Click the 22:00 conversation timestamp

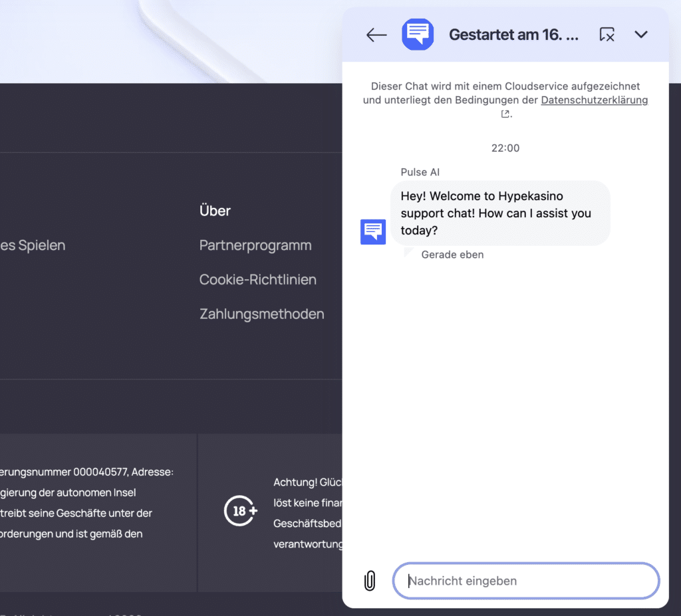505,148
